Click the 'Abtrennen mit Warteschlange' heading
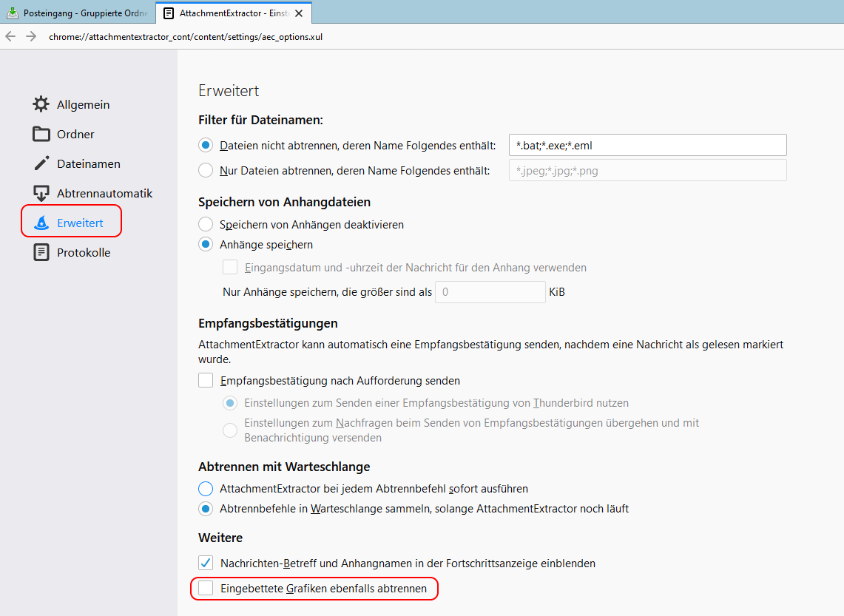Image resolution: width=844 pixels, height=616 pixels. coord(284,467)
